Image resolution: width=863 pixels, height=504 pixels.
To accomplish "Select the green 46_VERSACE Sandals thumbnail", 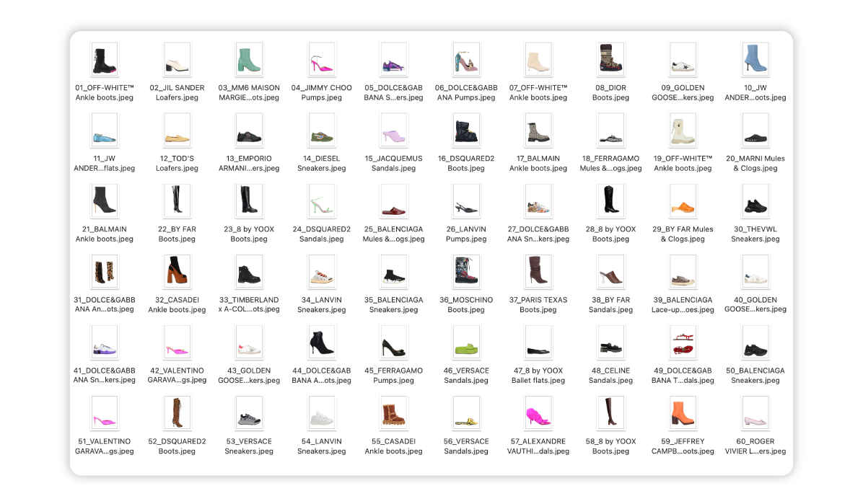I will coord(465,343).
